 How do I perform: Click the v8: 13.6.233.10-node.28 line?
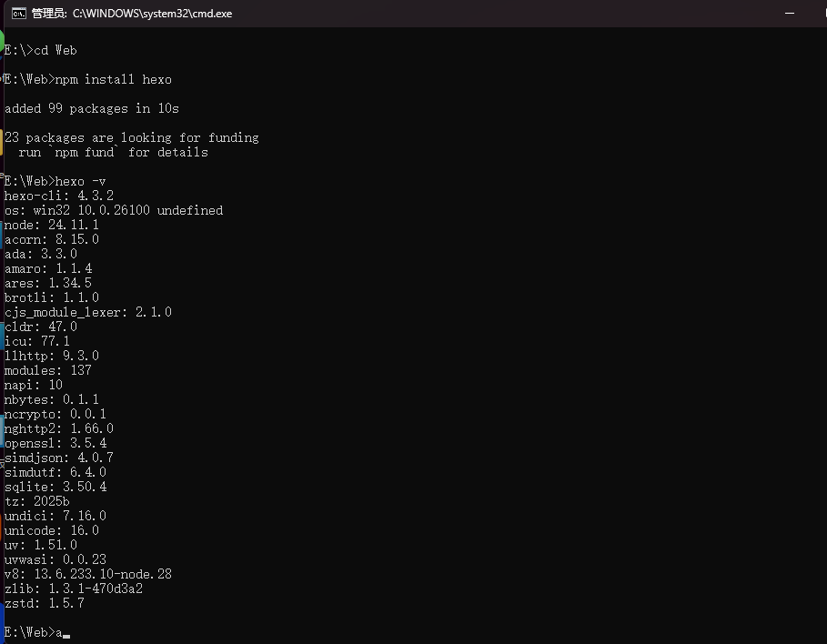click(87, 574)
